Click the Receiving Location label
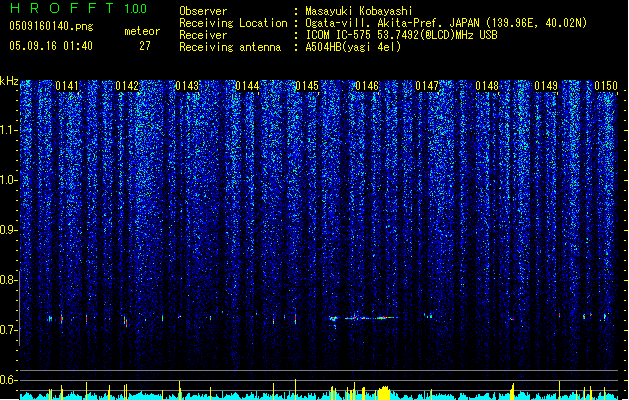Image resolution: width=629 pixels, height=400 pixels. [233, 24]
